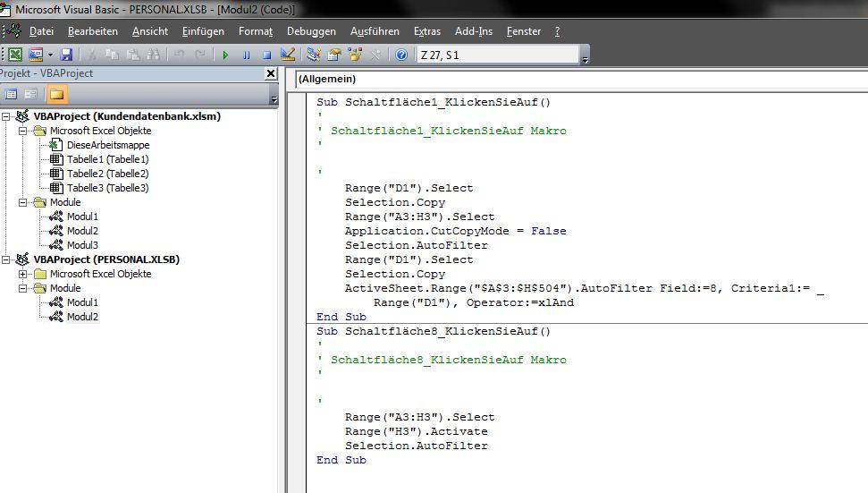This screenshot has height=493, width=868.
Task: Click the margin indicator bar beside Range("A3:H3").Select
Action: coord(296,417)
